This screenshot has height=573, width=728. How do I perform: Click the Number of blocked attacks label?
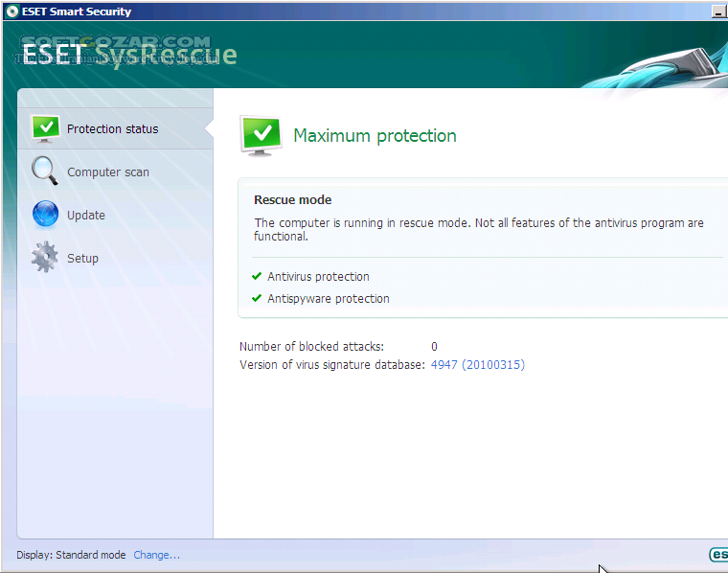tap(311, 347)
